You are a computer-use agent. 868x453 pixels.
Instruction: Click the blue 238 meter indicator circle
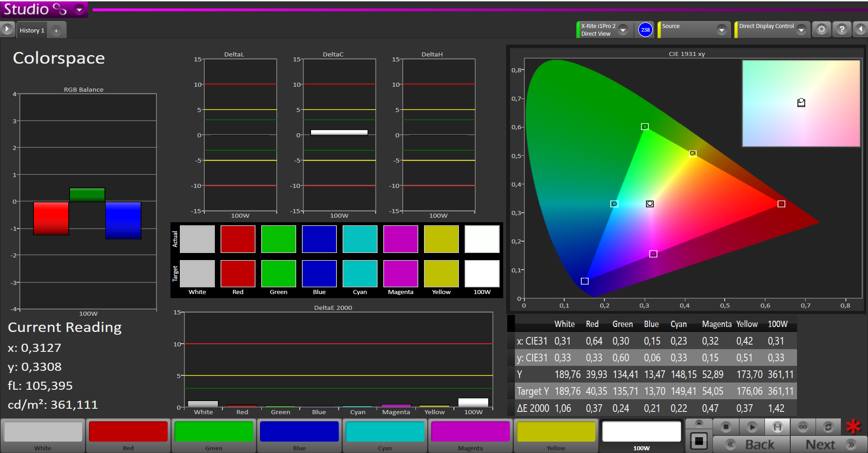[645, 30]
